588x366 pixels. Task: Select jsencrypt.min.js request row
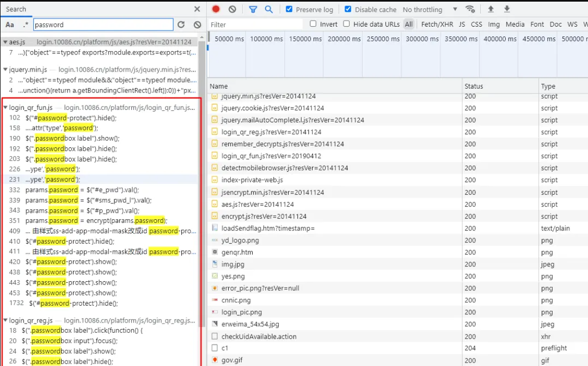pos(273,192)
